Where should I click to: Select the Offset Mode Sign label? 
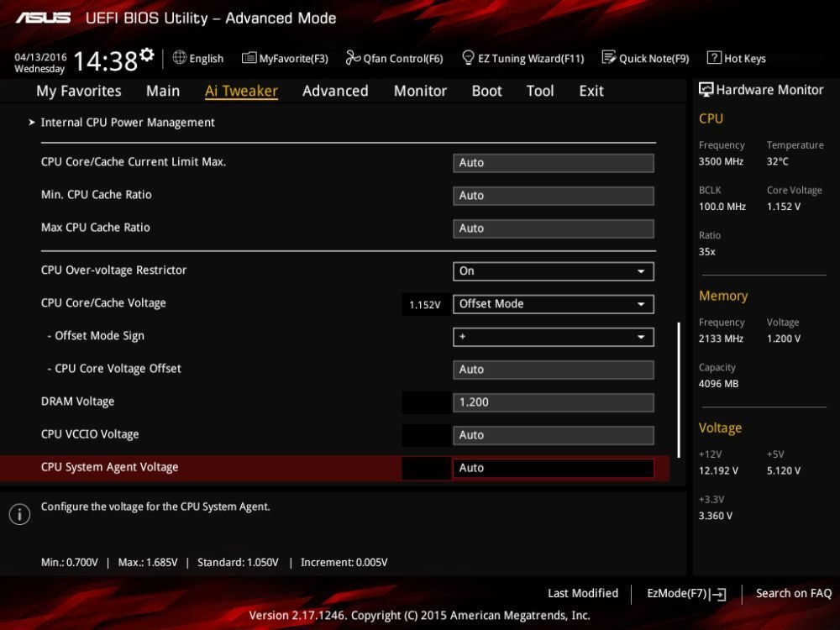tap(100, 336)
